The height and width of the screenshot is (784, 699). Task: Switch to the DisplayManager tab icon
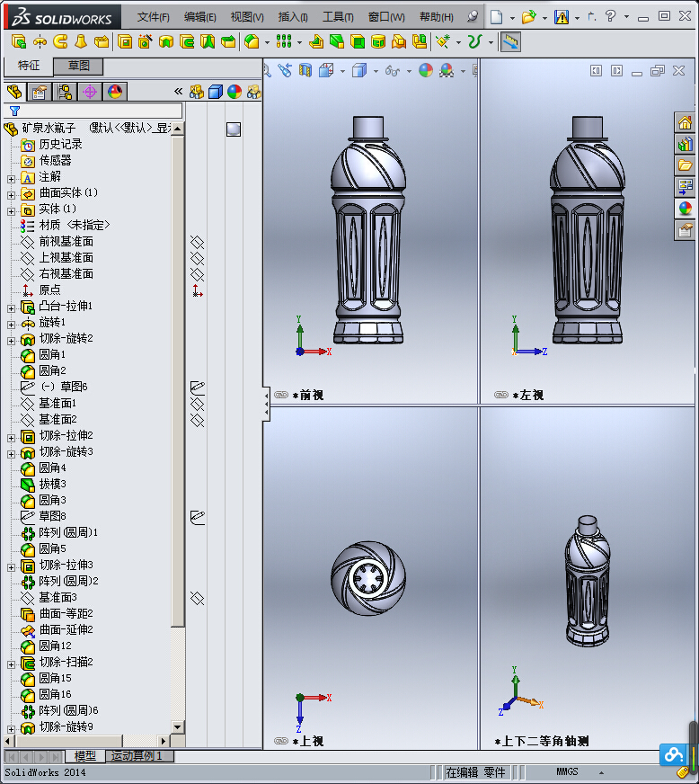point(115,92)
